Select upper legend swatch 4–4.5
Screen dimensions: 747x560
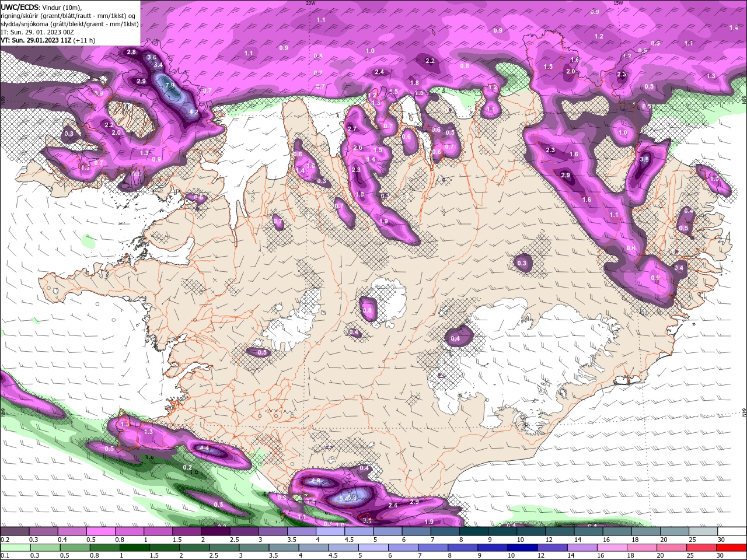pyautogui.click(x=331, y=531)
